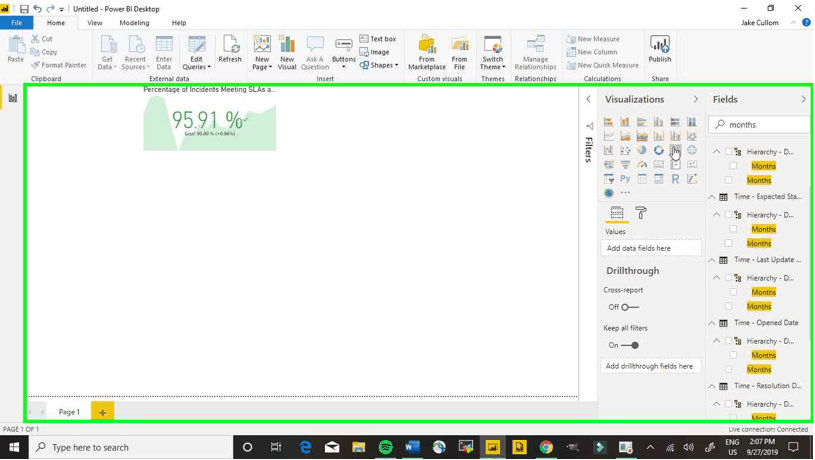
Task: Open the File menu
Action: click(x=17, y=23)
